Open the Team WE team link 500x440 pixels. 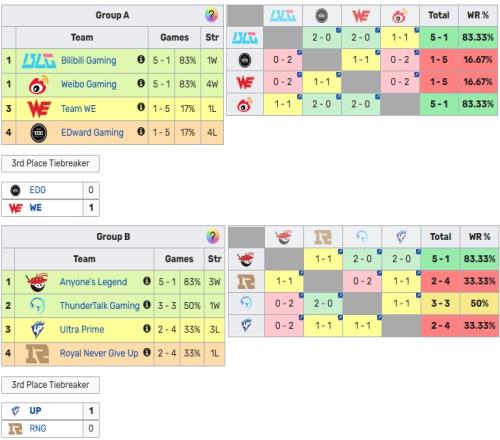click(x=78, y=109)
